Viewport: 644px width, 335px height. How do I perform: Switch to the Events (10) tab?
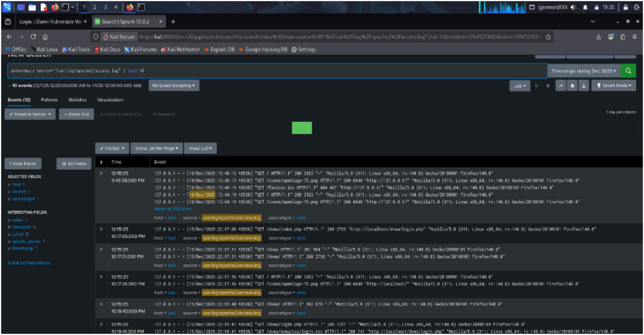19,100
